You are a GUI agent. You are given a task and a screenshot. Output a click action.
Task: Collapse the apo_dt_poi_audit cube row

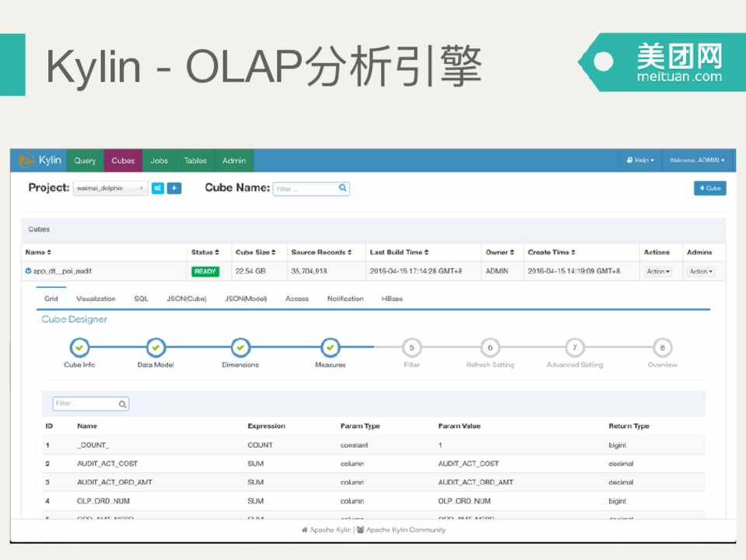[x=29, y=271]
